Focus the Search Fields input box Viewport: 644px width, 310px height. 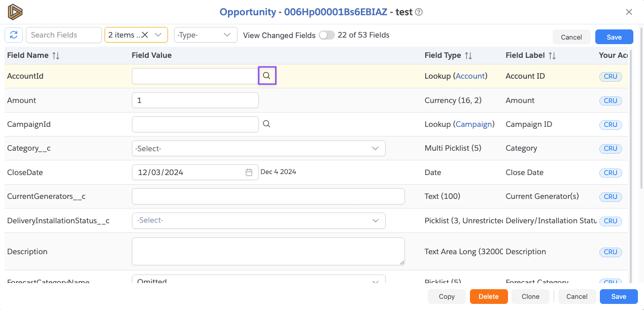click(x=64, y=35)
